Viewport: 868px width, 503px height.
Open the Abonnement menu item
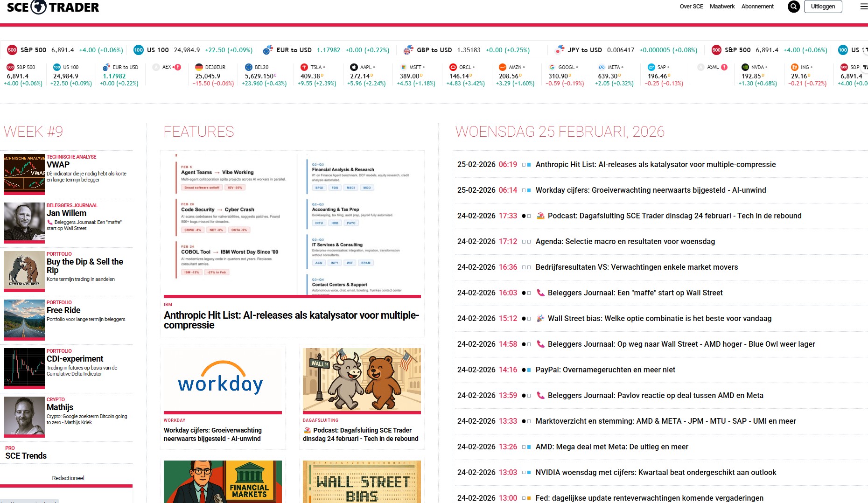[x=757, y=7]
